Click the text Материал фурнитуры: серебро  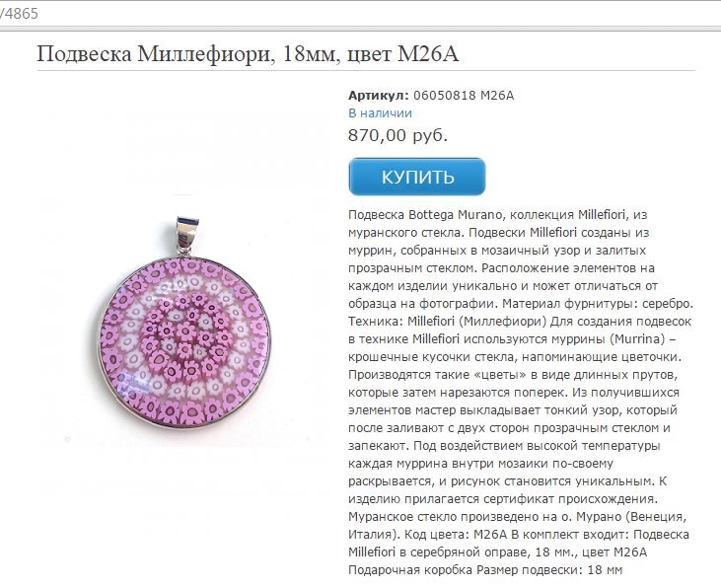pos(598,304)
